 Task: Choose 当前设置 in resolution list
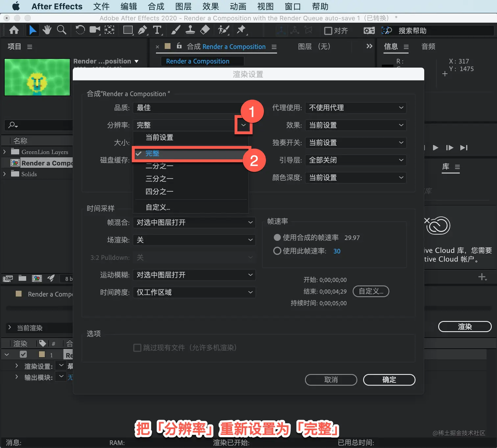point(191,137)
